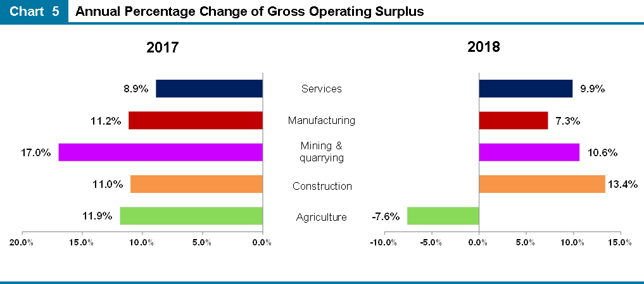Select the 17.0% data label
Screen dimensions: 644x284
pyautogui.click(x=35, y=152)
